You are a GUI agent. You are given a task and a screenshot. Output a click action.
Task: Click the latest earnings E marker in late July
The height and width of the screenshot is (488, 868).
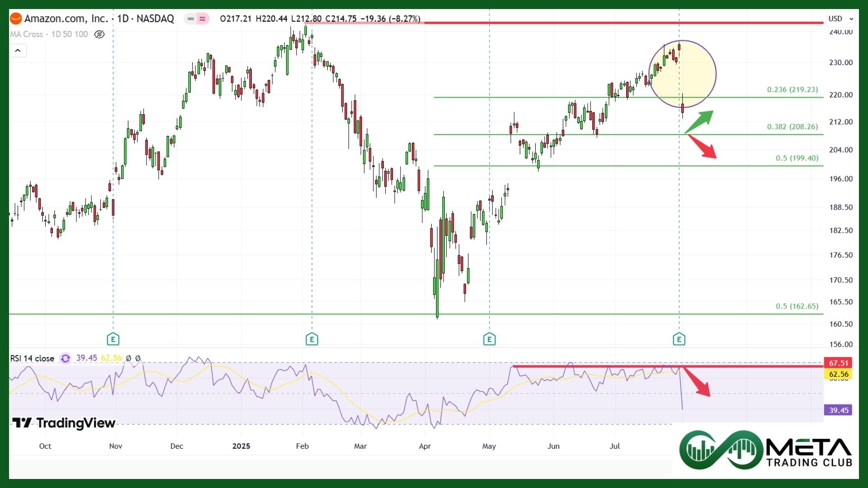[x=679, y=339]
